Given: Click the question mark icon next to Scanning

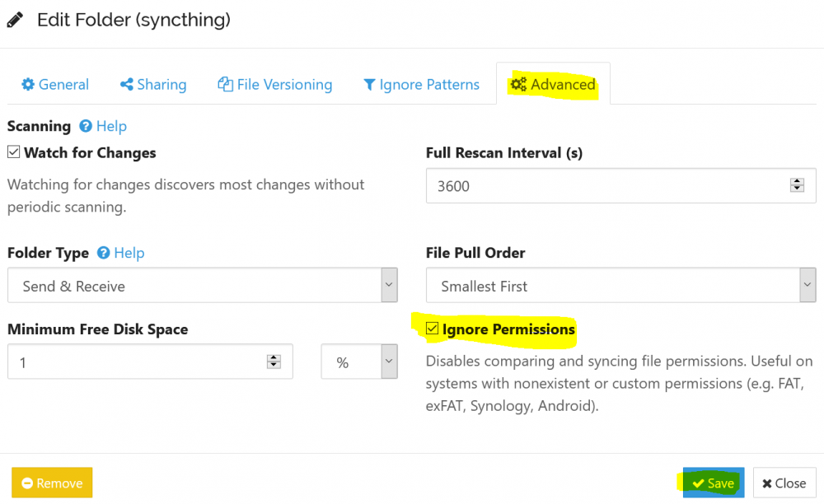Looking at the screenshot, I should pyautogui.click(x=86, y=126).
